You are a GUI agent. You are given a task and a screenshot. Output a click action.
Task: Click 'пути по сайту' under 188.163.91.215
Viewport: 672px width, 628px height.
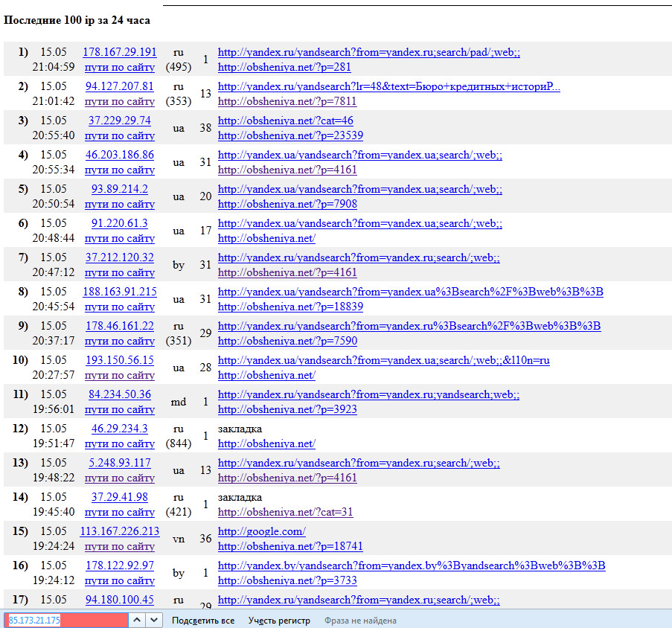click(x=120, y=307)
